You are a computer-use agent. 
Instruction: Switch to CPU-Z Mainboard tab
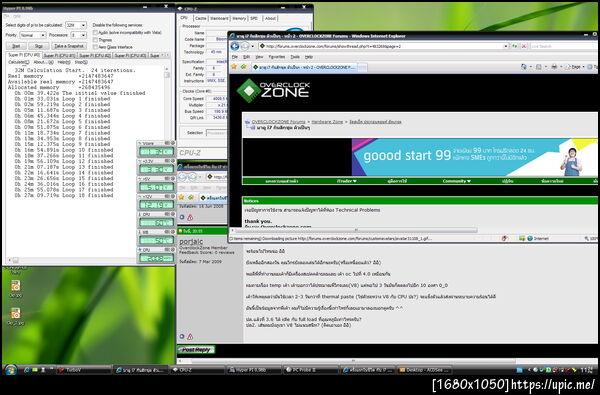(x=219, y=18)
